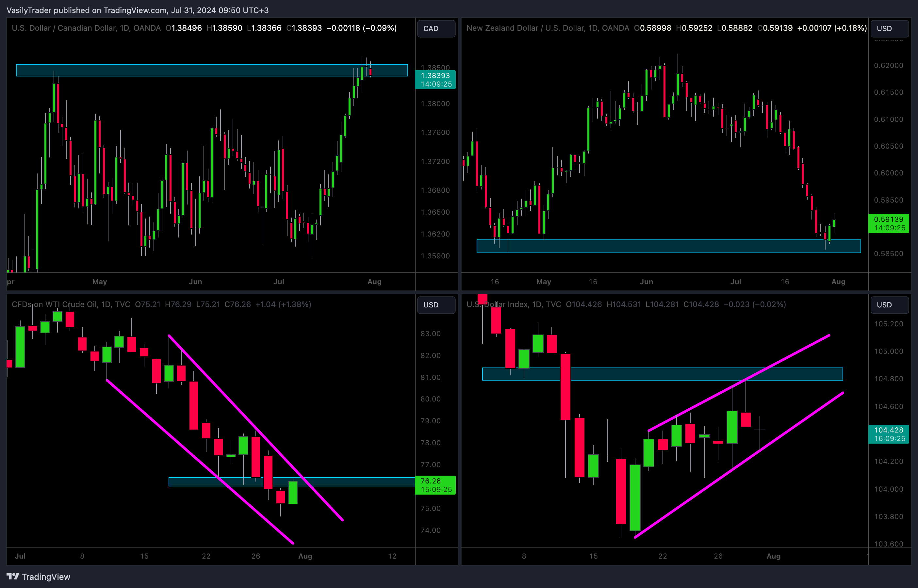Select the cyan resistance zone on USD/CAD chart
Screen dimensions: 918x588
[212, 70]
